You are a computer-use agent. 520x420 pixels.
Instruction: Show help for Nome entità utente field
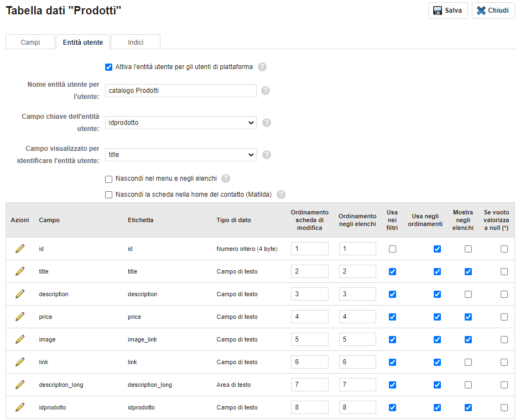click(x=266, y=91)
